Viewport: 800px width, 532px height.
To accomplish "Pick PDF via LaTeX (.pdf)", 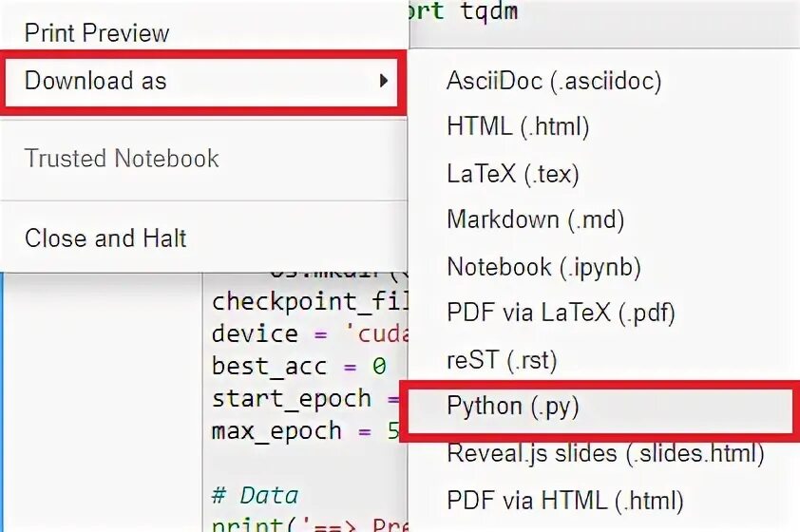I will (x=561, y=313).
